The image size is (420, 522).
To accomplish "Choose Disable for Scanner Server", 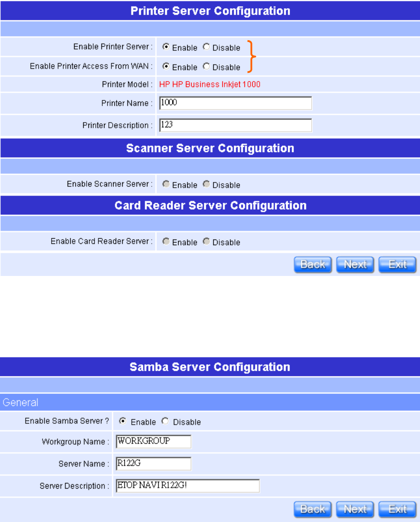I will (x=206, y=184).
